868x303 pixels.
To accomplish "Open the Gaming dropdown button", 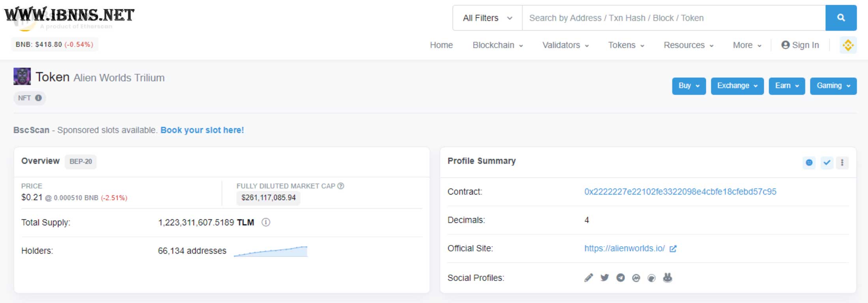I will coord(833,86).
